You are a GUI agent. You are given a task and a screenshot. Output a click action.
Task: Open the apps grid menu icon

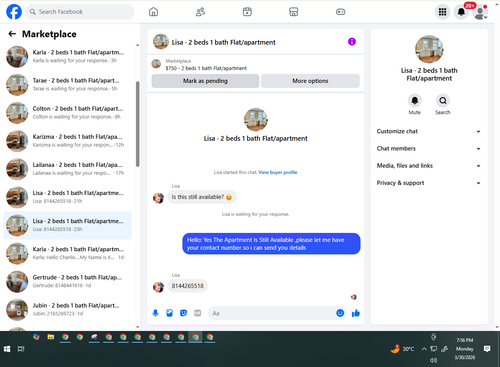click(x=442, y=12)
